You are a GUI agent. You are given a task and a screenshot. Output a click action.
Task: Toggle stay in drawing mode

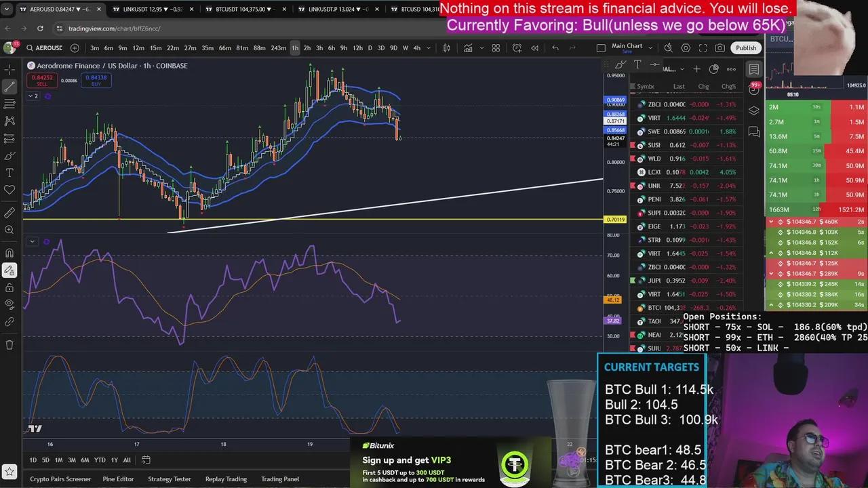[x=9, y=270]
